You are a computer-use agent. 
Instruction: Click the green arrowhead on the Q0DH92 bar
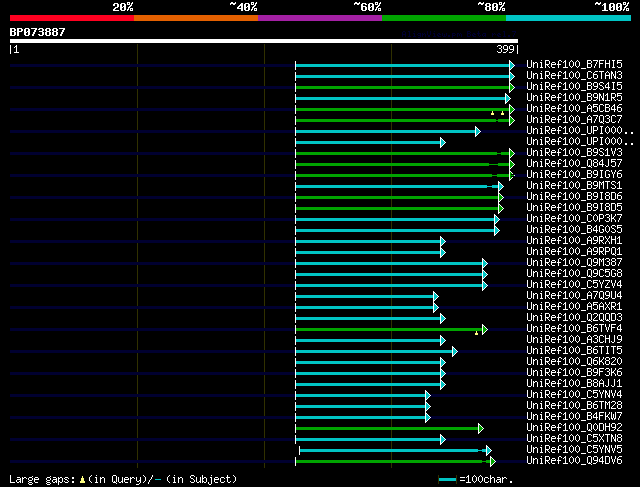[481, 429]
